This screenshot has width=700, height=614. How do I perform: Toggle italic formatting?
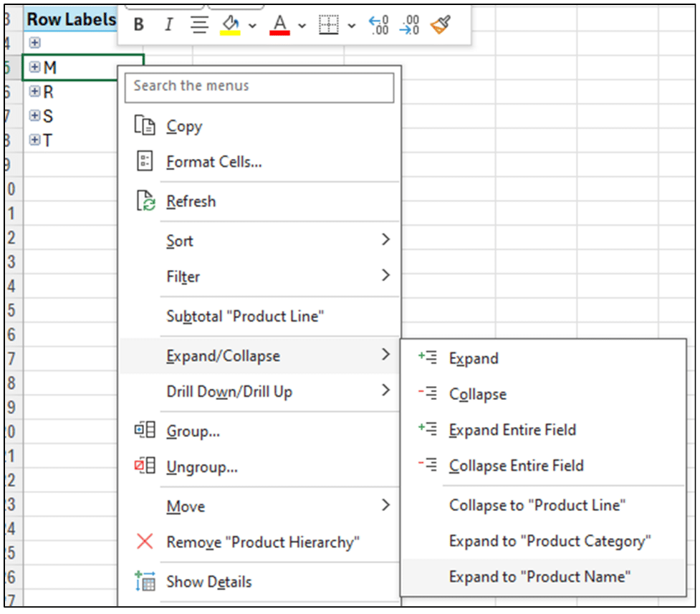[x=168, y=24]
